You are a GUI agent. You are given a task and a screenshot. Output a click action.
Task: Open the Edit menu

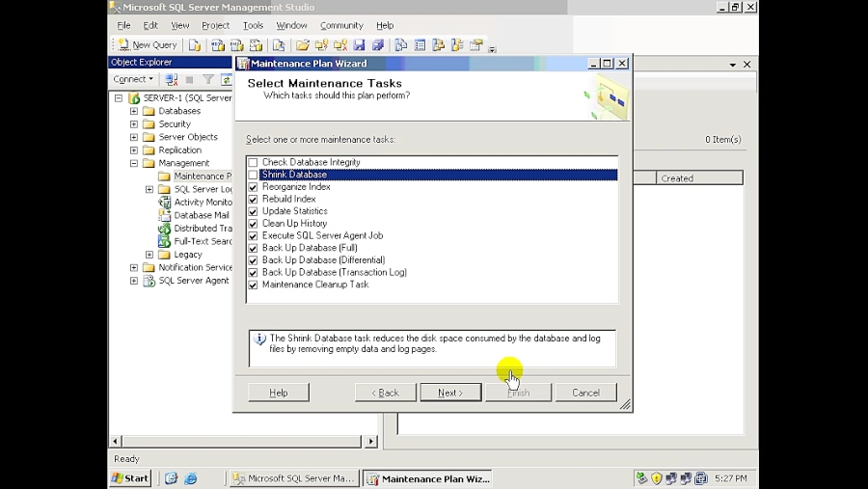150,25
